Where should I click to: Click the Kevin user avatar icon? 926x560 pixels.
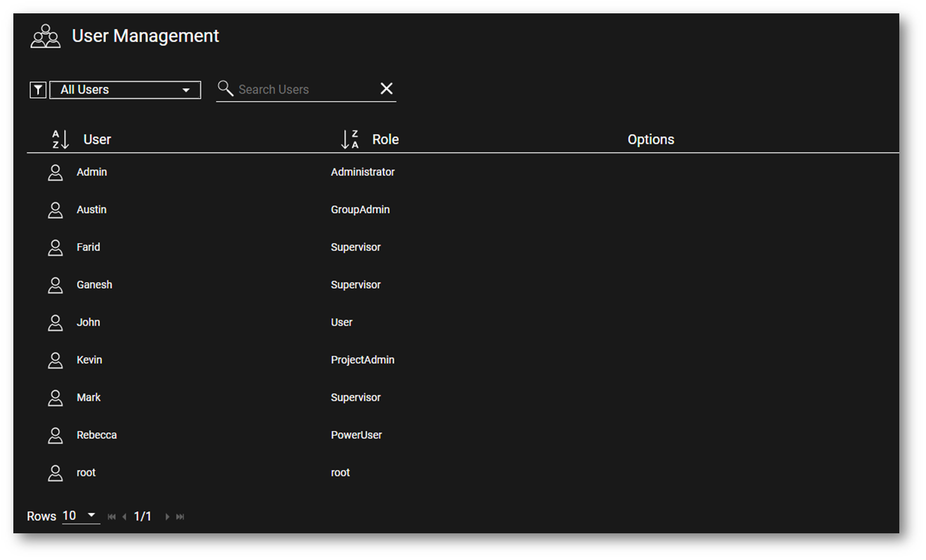pyautogui.click(x=55, y=360)
